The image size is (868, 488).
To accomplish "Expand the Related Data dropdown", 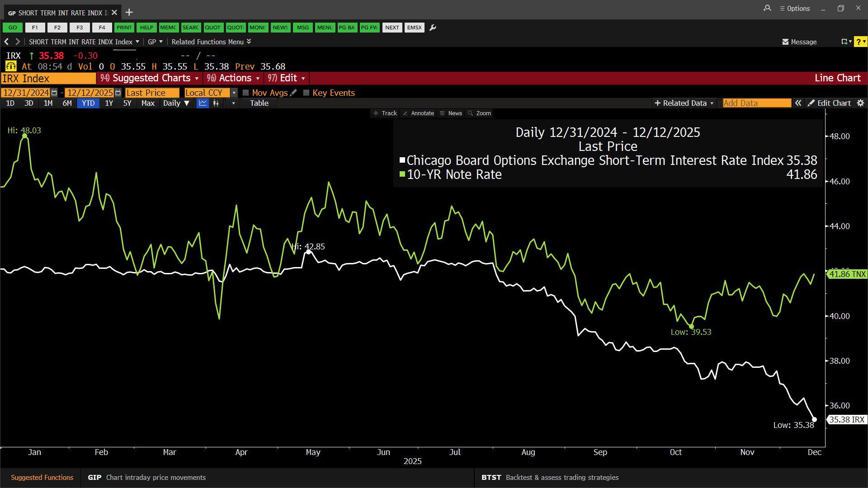I will click(684, 103).
